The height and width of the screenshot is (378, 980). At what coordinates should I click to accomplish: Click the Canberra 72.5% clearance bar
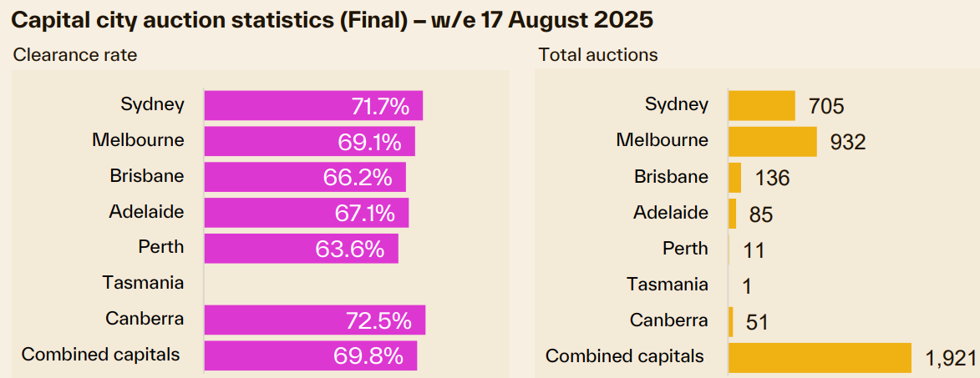(x=314, y=320)
